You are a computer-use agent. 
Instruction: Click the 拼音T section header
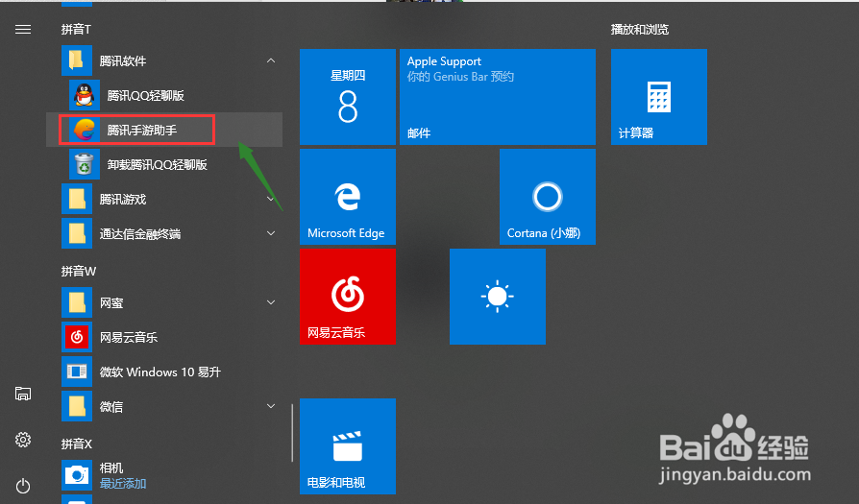point(76,29)
